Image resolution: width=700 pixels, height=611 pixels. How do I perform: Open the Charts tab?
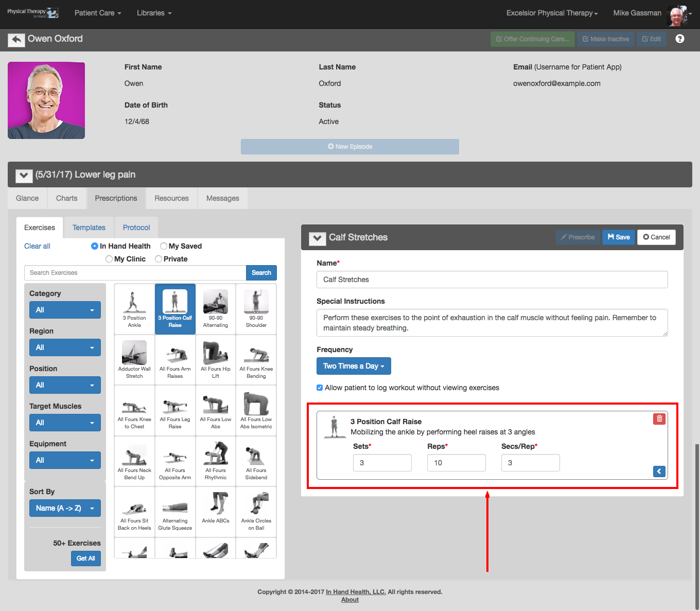click(x=67, y=198)
